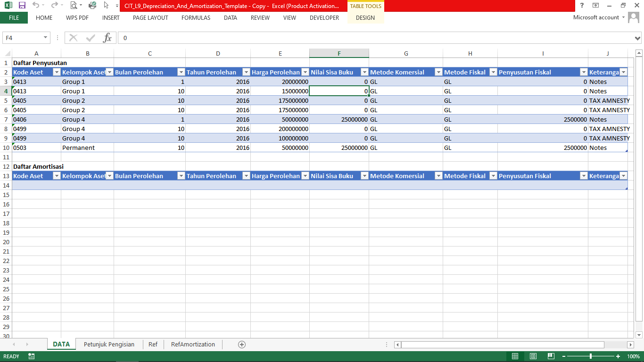Open Print Preview from quick access toolbar
Image resolution: width=644 pixels, height=362 pixels.
74,6
